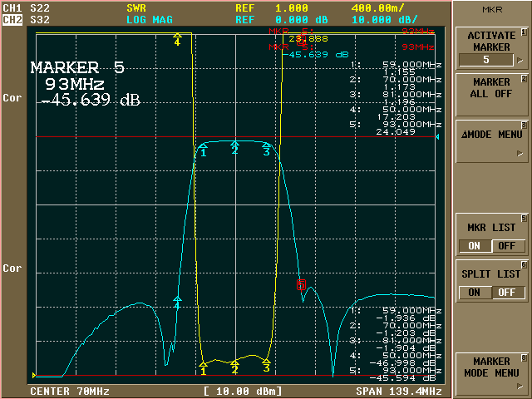Select cyan marker 4 on left skirt
Viewport: 532px width, 399px height.
tap(177, 303)
